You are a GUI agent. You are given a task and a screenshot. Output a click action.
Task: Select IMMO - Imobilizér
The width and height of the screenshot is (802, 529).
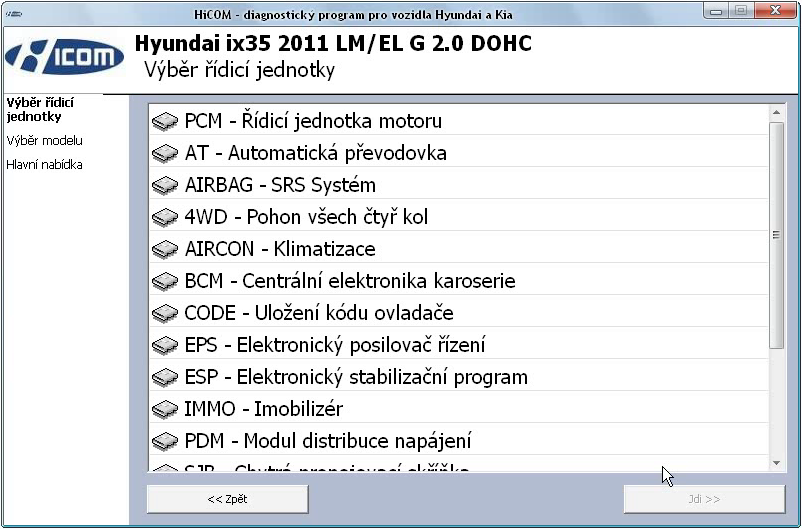(x=459, y=409)
